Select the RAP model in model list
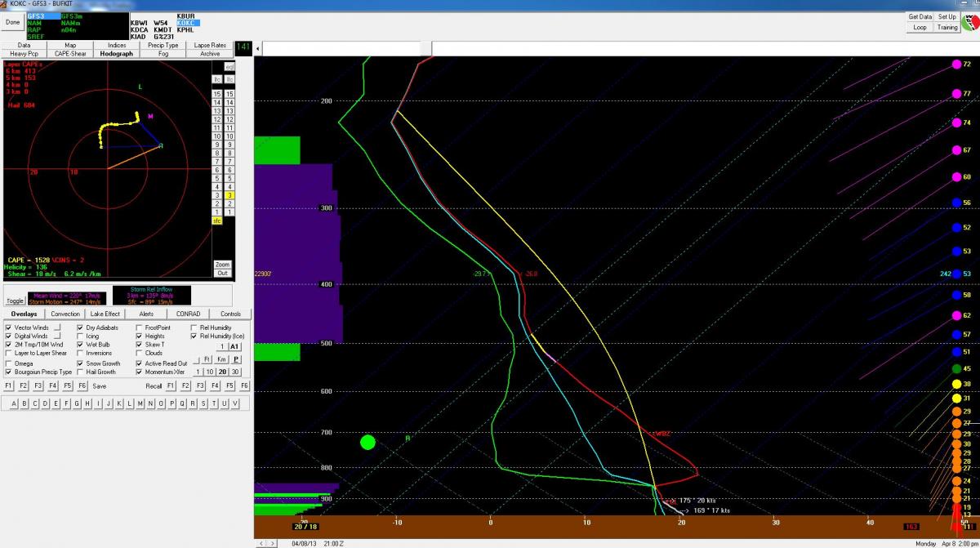This screenshot has width=980, height=548. pos(34,29)
